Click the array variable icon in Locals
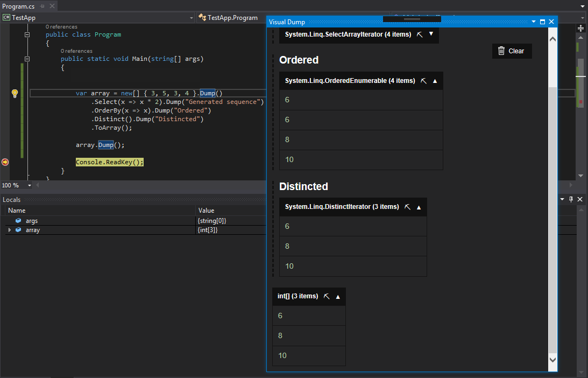The image size is (588, 378). tap(18, 230)
